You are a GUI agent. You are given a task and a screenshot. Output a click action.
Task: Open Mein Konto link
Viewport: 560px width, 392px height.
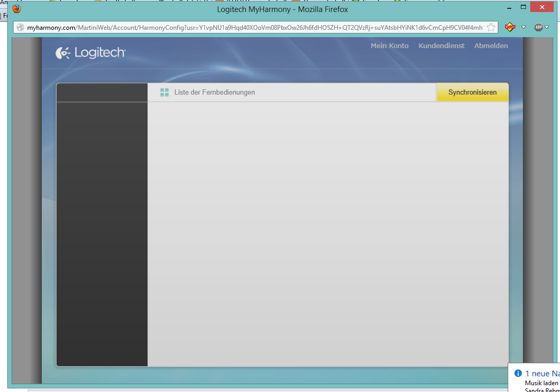coord(390,45)
